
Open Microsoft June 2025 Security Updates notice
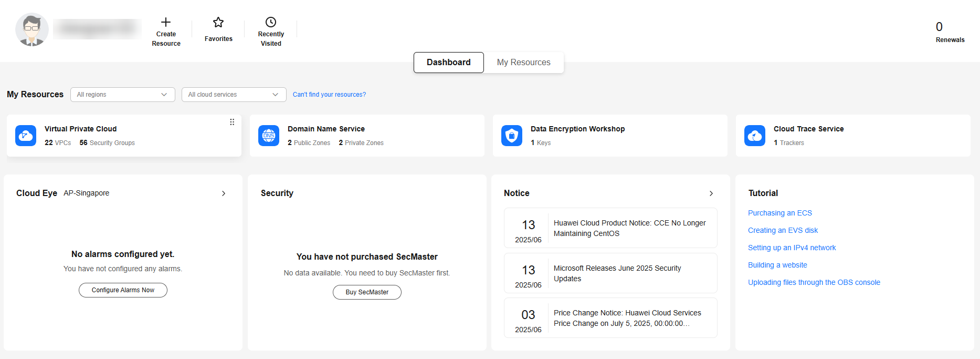(x=610, y=273)
